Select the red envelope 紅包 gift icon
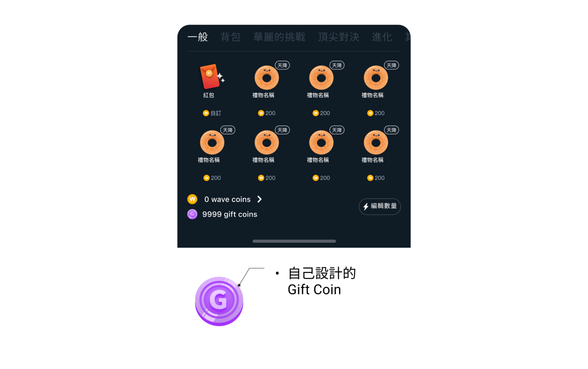This screenshot has height=369, width=588. [x=212, y=77]
